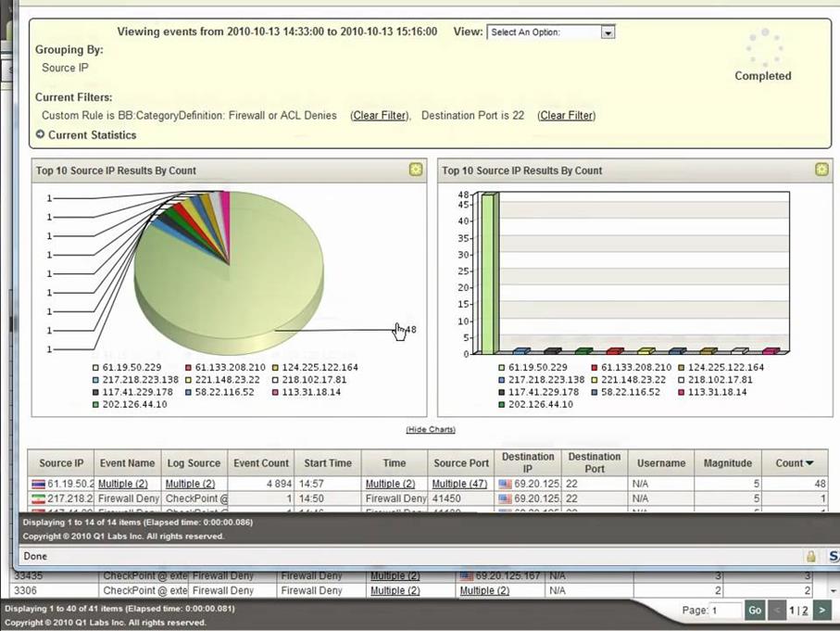Click the Source Port column header

(461, 463)
